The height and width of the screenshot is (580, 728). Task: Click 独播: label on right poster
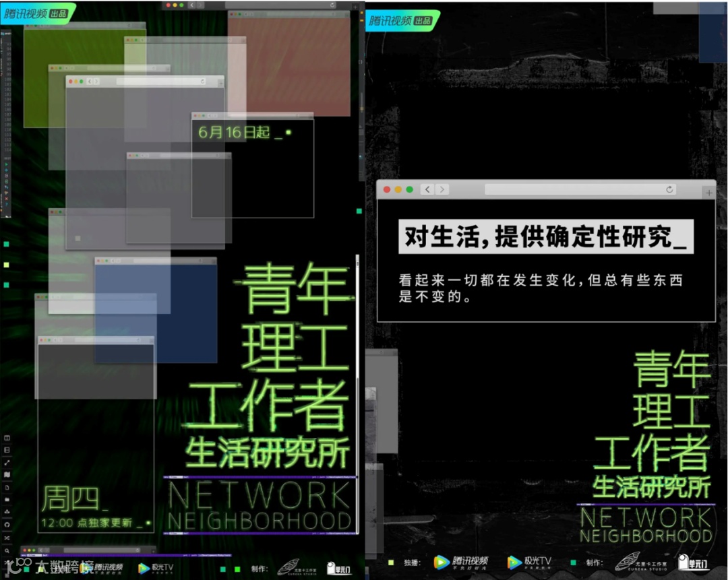(413, 562)
